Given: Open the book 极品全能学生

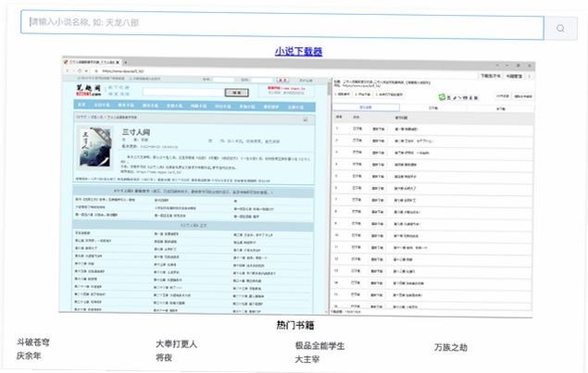Looking at the screenshot, I should click(319, 345).
